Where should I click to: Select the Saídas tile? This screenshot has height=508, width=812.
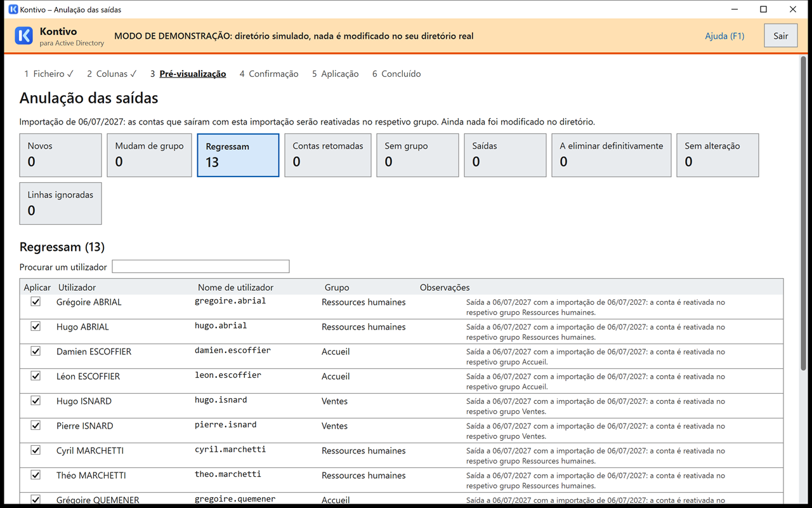pyautogui.click(x=505, y=155)
